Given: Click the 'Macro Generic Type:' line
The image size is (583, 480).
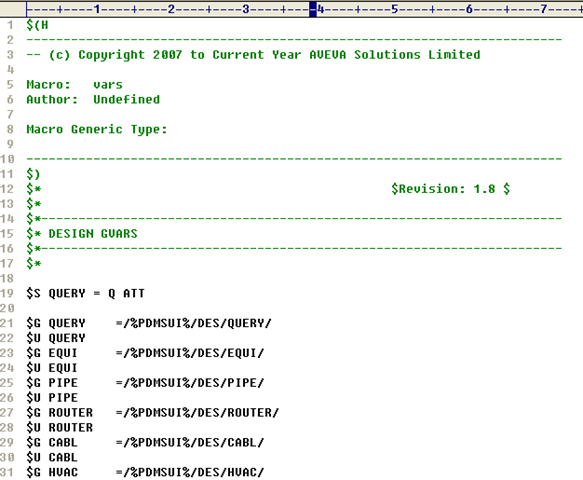Looking at the screenshot, I should coord(97,130).
